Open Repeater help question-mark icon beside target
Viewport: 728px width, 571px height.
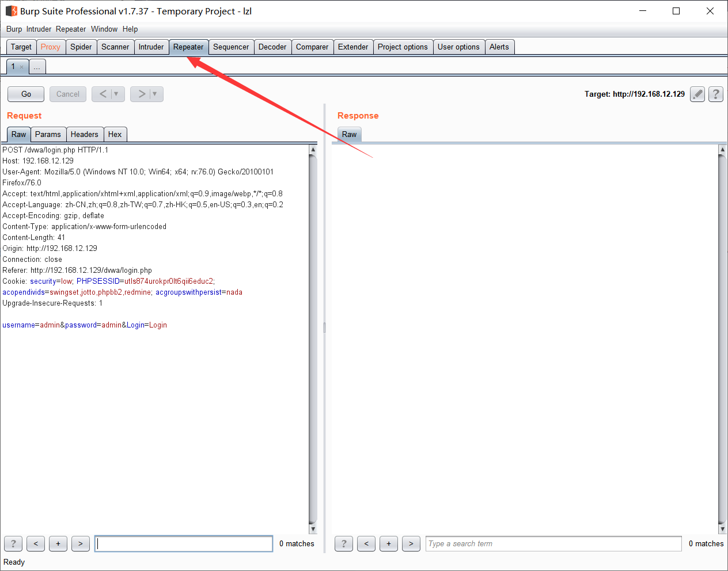716,94
